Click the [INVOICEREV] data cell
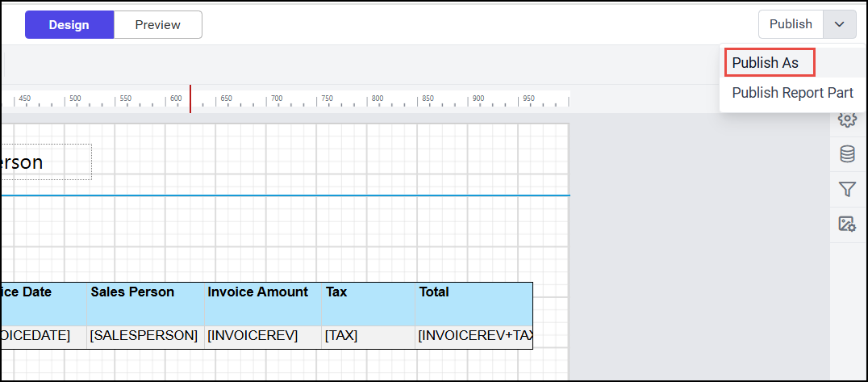Screen dimensions: 868x382 pyautogui.click(x=262, y=336)
